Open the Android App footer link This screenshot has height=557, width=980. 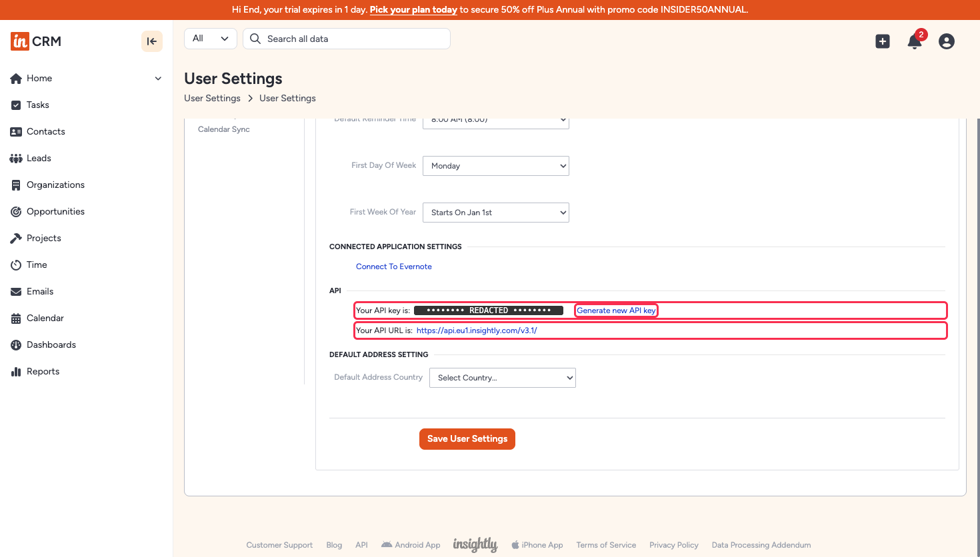(x=411, y=545)
